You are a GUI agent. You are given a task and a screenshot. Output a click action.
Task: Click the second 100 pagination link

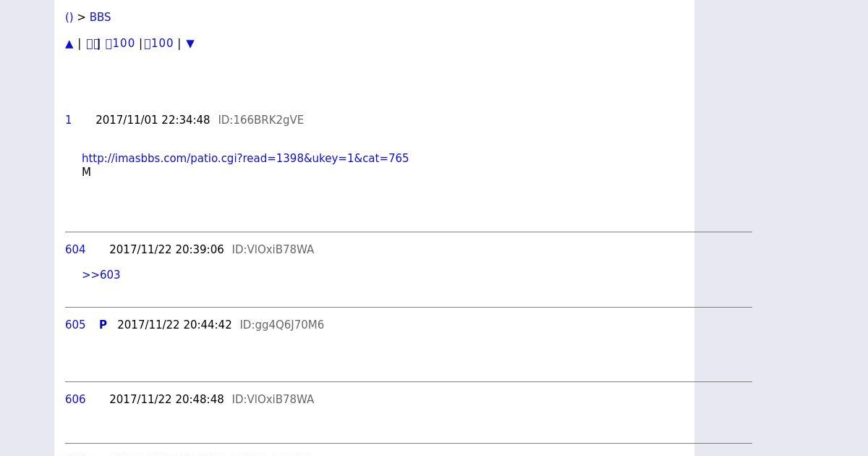tap(159, 43)
